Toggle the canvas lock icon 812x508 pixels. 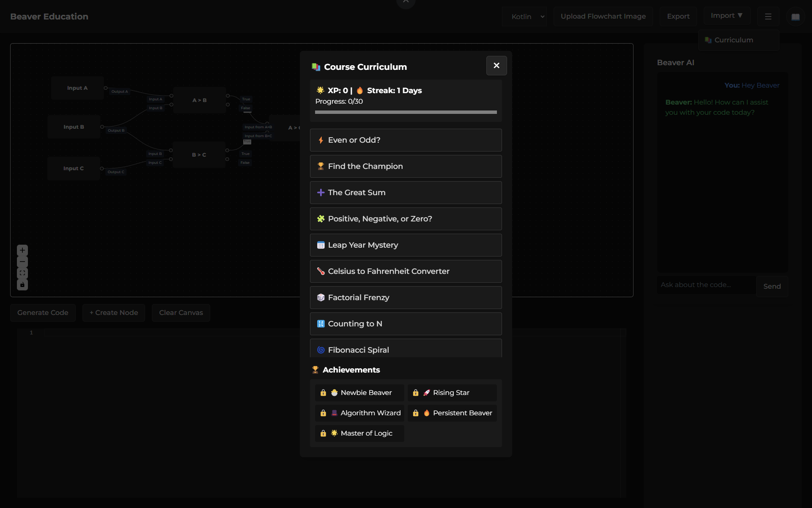[x=22, y=284]
